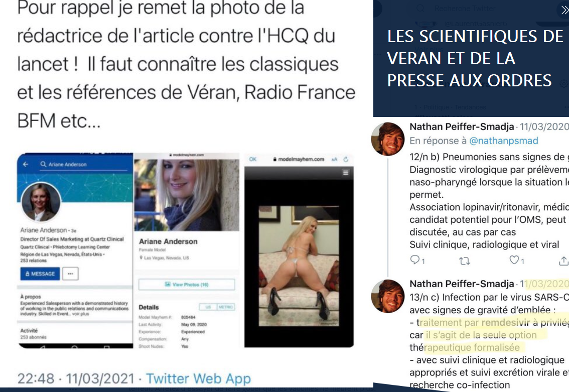The width and height of the screenshot is (569, 392).
Task: Open View Photos (16) button
Action: [x=187, y=285]
